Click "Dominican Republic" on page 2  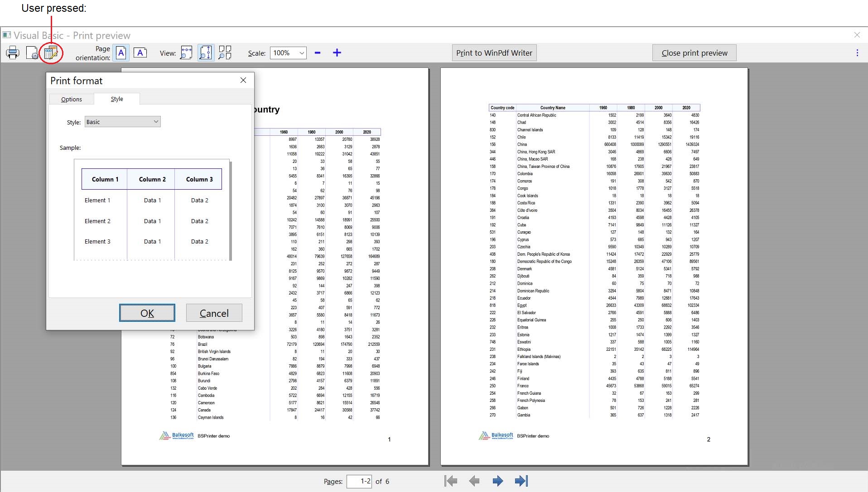(533, 291)
